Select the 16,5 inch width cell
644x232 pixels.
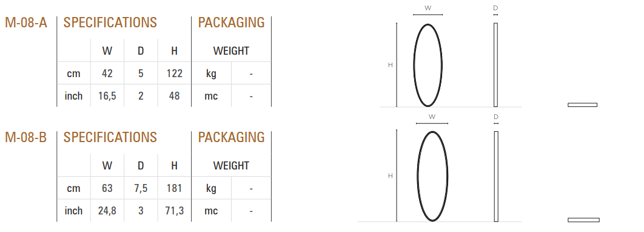pyautogui.click(x=107, y=96)
